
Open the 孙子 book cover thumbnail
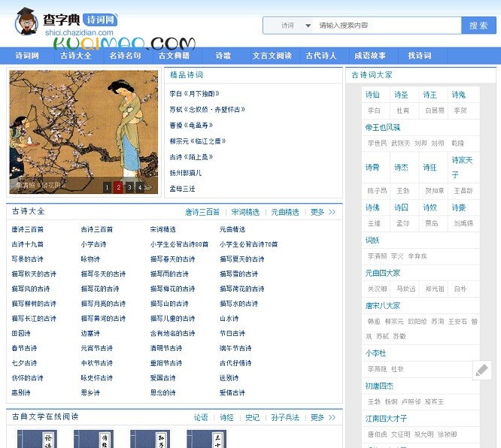click(x=150, y=439)
